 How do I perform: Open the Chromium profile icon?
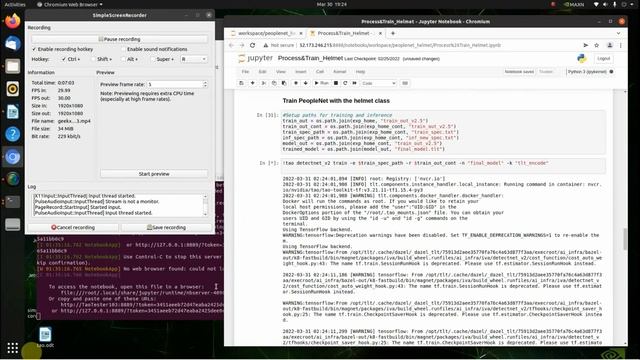click(609, 45)
